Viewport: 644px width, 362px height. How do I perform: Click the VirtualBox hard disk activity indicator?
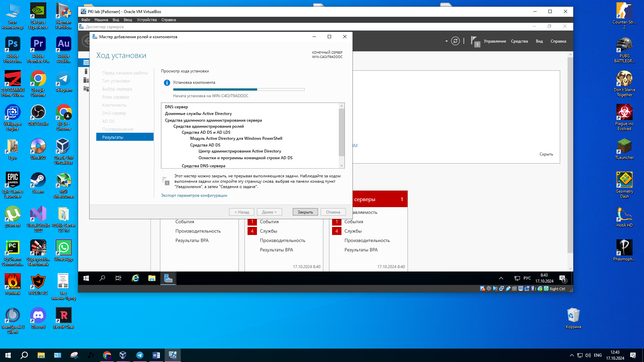pos(482,289)
